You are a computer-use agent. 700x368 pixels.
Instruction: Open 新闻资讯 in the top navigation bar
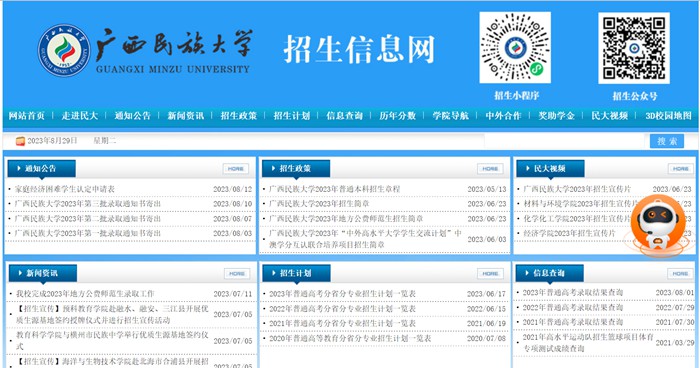coord(186,116)
